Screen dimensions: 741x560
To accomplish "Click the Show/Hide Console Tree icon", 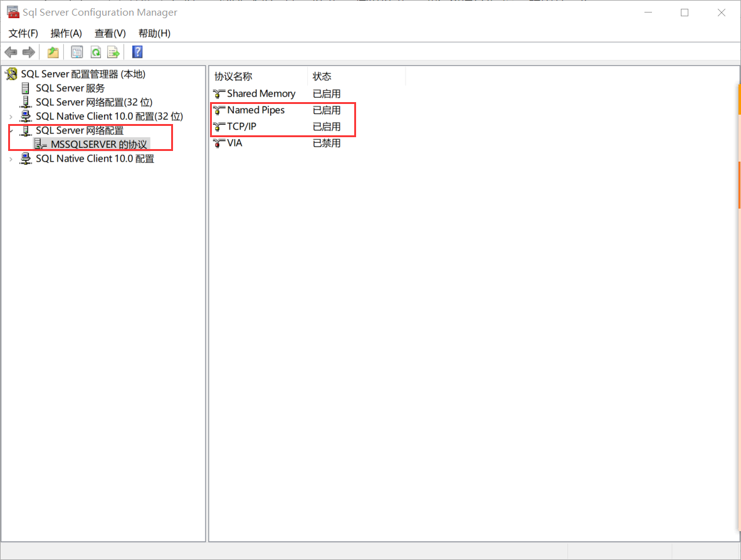I will click(x=53, y=52).
